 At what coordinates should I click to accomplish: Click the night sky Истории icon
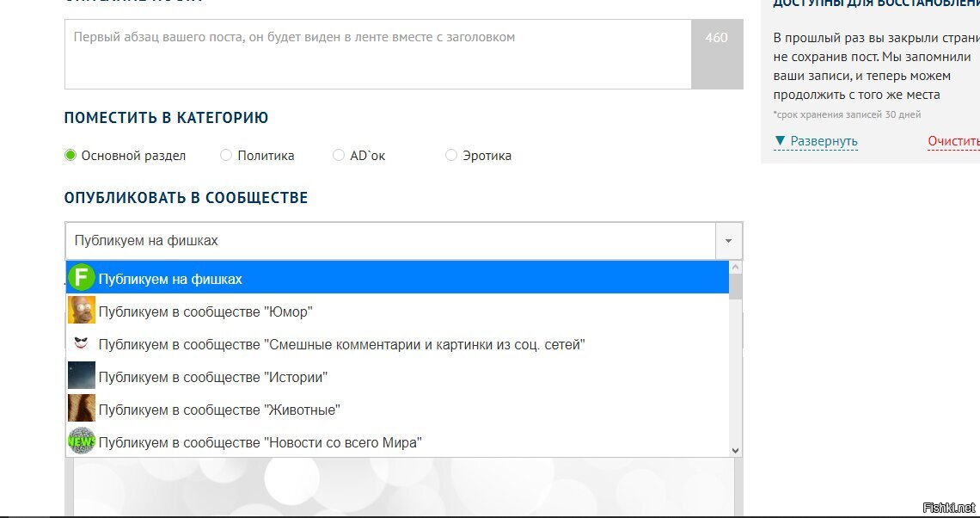[82, 376]
